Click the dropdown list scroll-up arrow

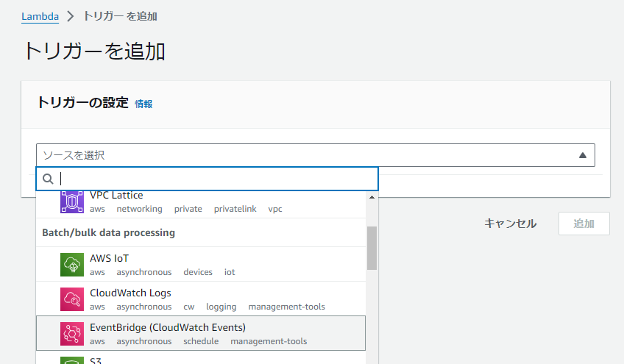tap(372, 197)
